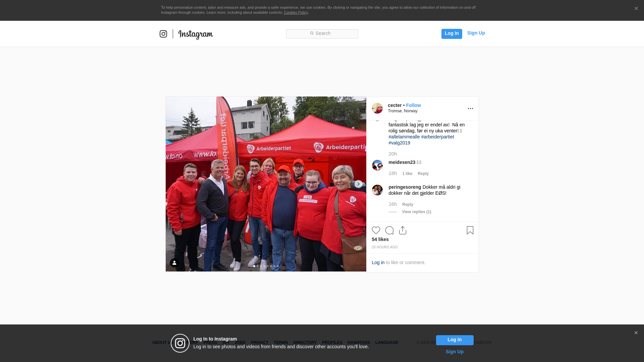Viewport: 644px width, 362px height.
Task: Click the cecter username
Action: pos(395,105)
